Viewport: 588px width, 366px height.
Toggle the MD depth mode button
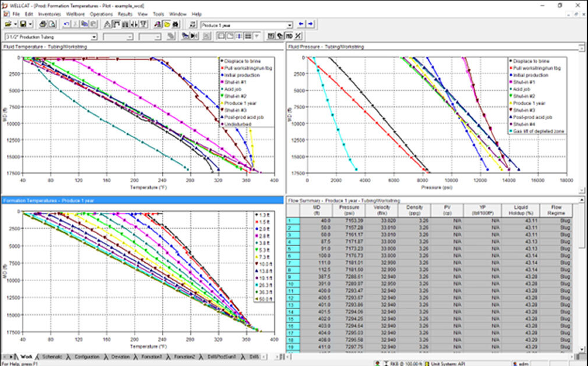[x=289, y=36]
